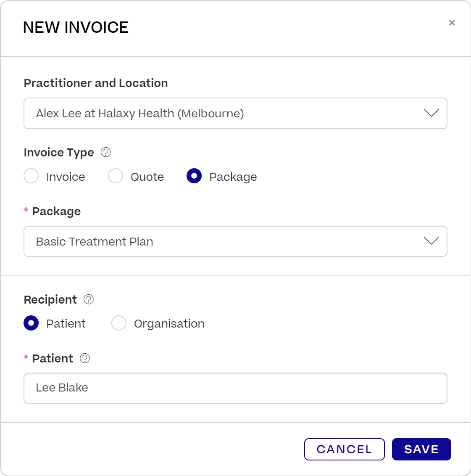471x476 pixels.
Task: Cancel the new invoice
Action: [x=344, y=449]
